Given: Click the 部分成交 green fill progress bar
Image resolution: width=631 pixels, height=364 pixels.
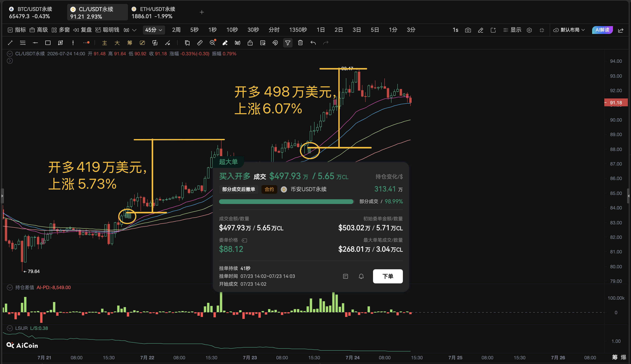Looking at the screenshot, I should coord(286,201).
